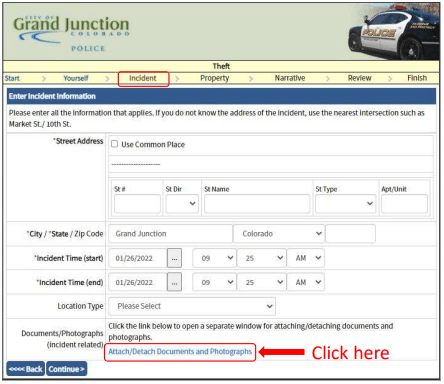444x384 pixels.
Task: Go to the Start step
Action: (x=12, y=78)
